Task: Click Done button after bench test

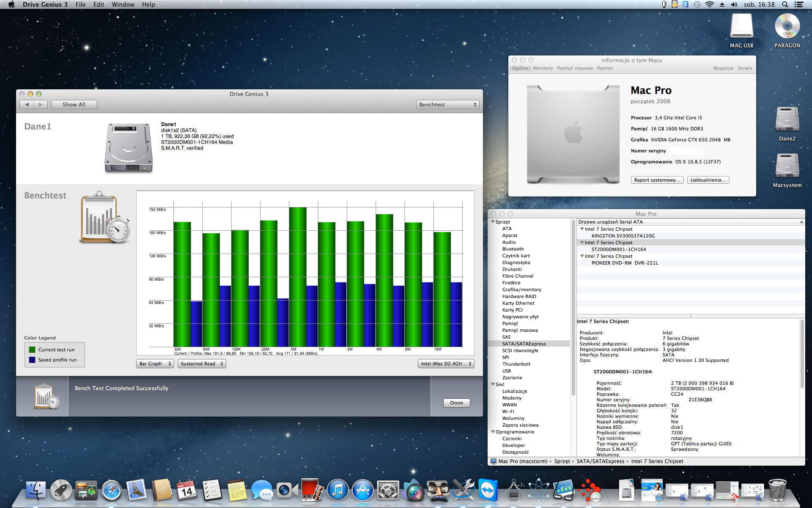Action: click(456, 403)
